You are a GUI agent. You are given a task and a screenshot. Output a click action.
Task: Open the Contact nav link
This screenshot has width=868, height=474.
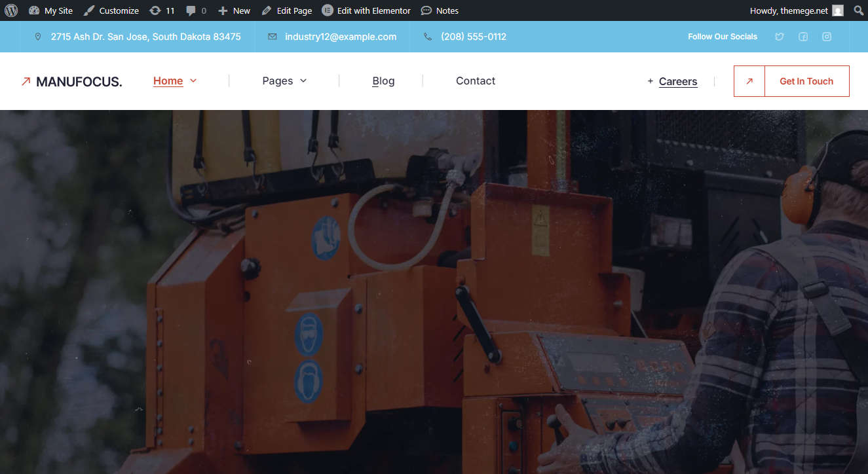coord(476,81)
